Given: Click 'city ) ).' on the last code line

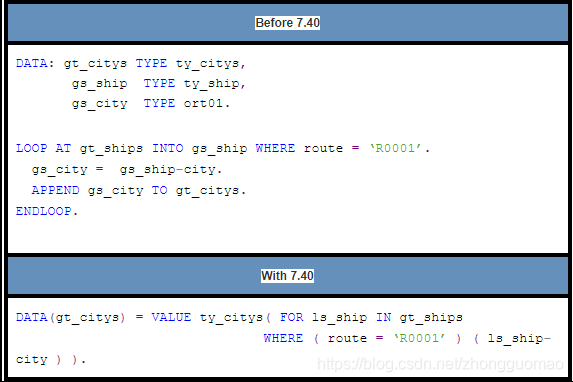Looking at the screenshot, I should tap(51, 360).
